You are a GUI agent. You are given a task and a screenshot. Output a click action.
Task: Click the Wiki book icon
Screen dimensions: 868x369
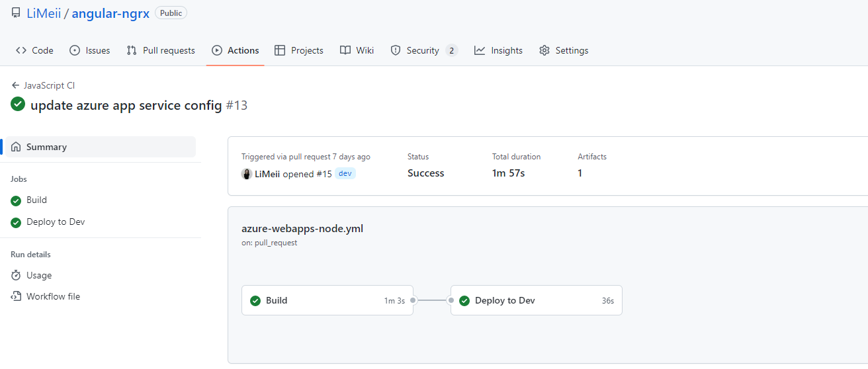point(345,50)
